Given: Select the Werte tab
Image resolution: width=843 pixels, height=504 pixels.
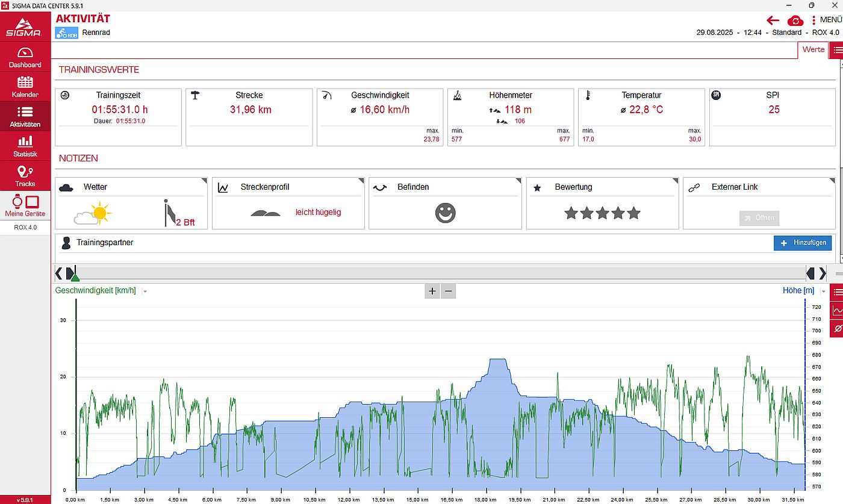Looking at the screenshot, I should tap(813, 49).
